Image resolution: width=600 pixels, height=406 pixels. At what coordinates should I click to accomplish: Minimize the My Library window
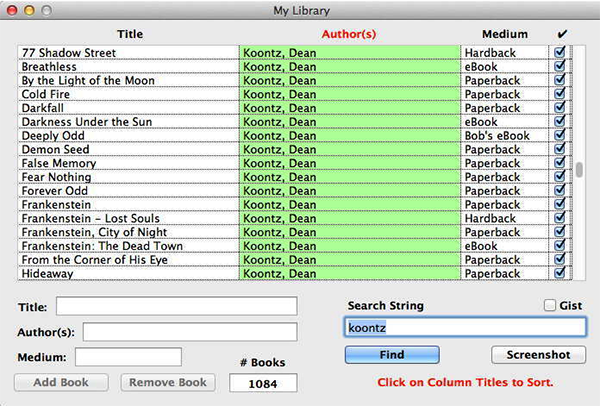point(28,11)
